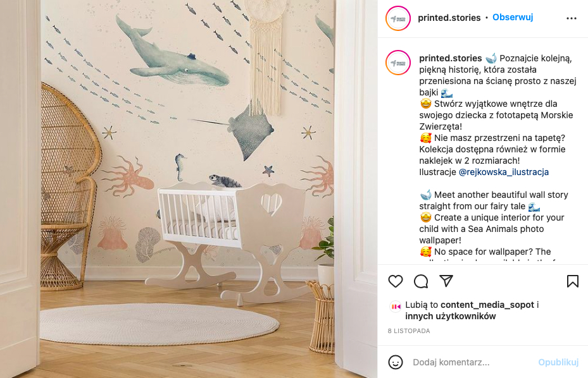Like the post with the heart icon
588x378 pixels.
pyautogui.click(x=395, y=281)
